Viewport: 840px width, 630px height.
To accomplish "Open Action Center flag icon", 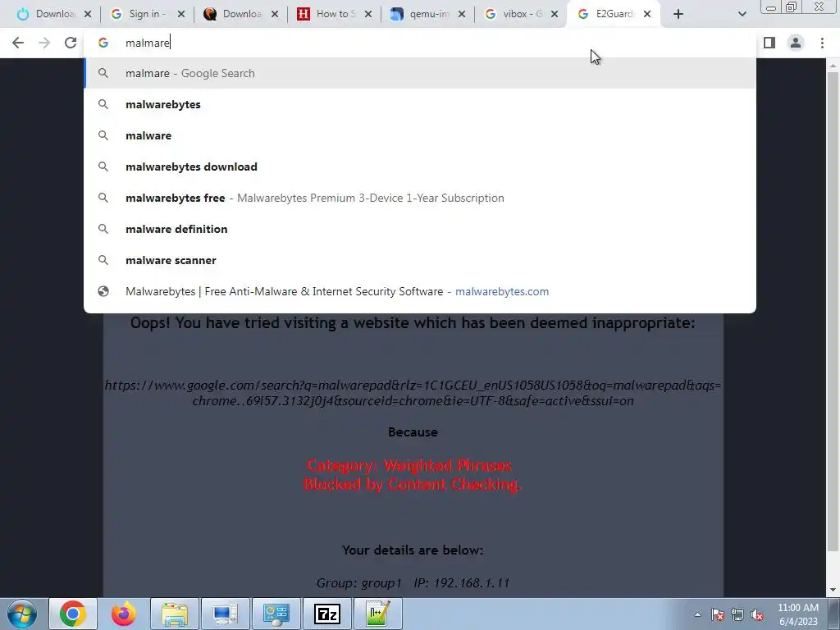I will coord(718,614).
